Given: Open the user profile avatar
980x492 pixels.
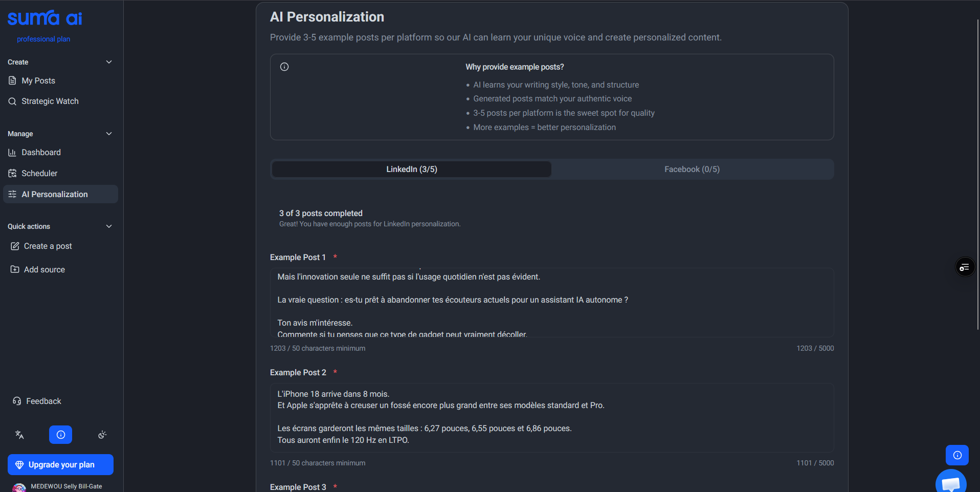Looking at the screenshot, I should point(19,487).
